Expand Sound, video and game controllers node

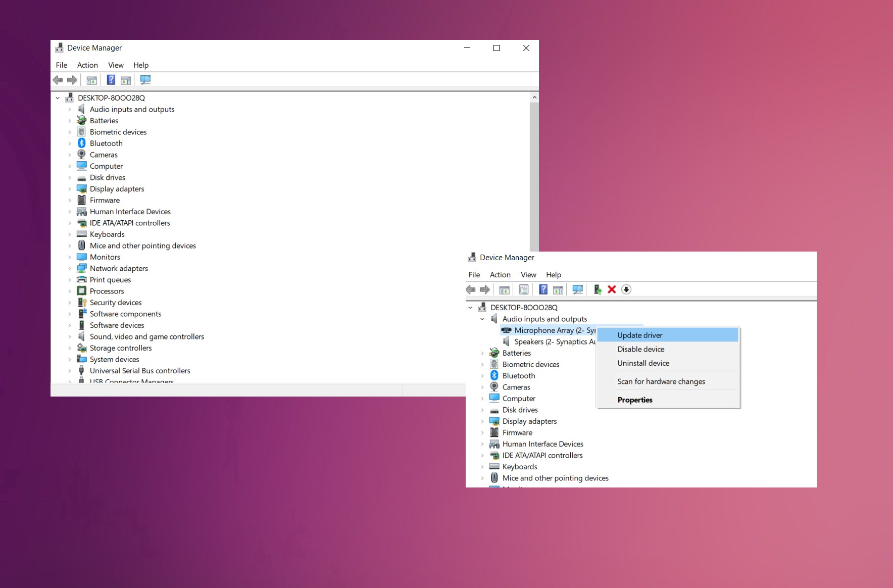pyautogui.click(x=70, y=336)
